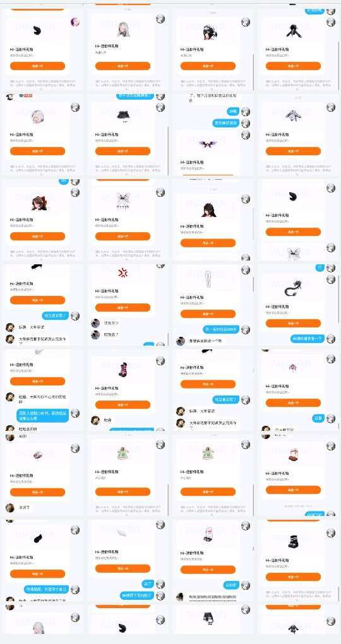Image resolution: width=341 pixels, height=644 pixels.
Task: Open the black pleated skirt gift image
Action: (x=123, y=115)
